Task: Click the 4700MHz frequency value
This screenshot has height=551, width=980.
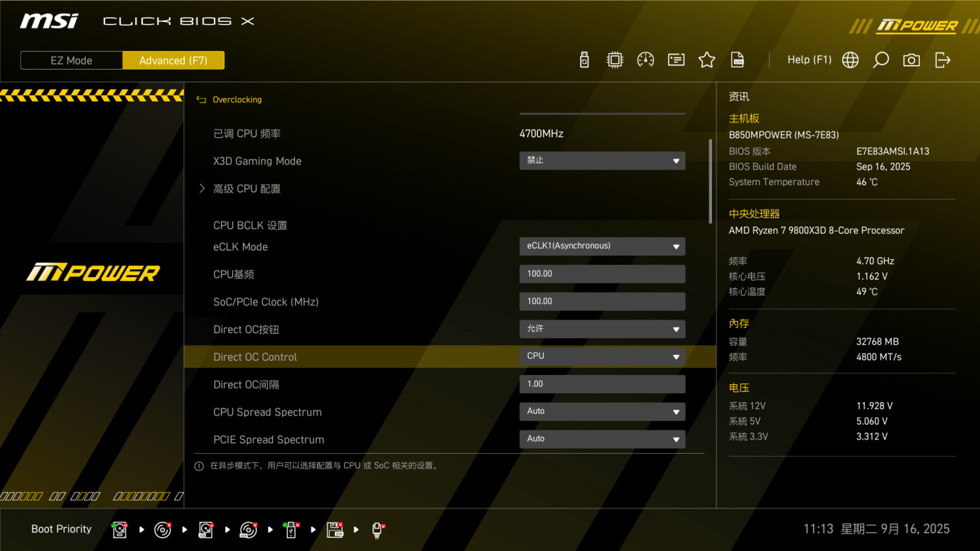Action: (x=542, y=133)
